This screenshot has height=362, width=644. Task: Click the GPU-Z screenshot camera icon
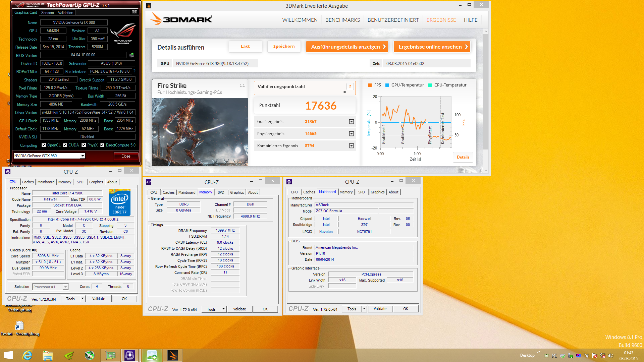pyautogui.click(x=134, y=12)
